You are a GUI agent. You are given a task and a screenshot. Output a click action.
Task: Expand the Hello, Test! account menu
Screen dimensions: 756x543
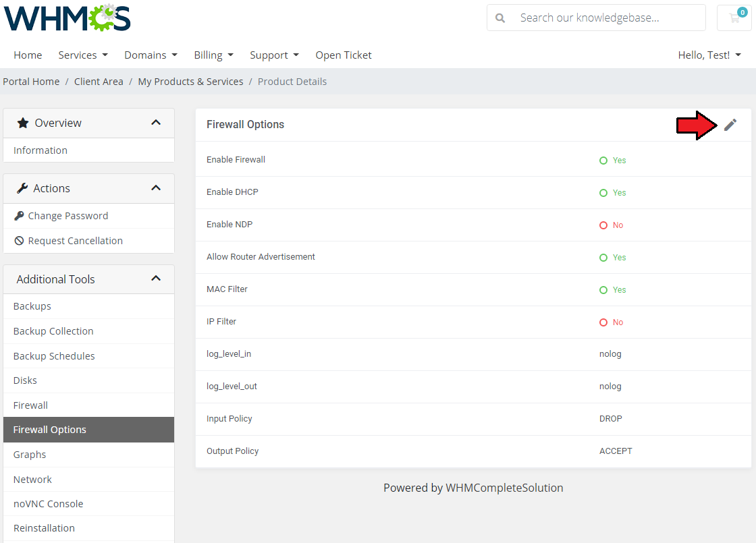pos(709,55)
